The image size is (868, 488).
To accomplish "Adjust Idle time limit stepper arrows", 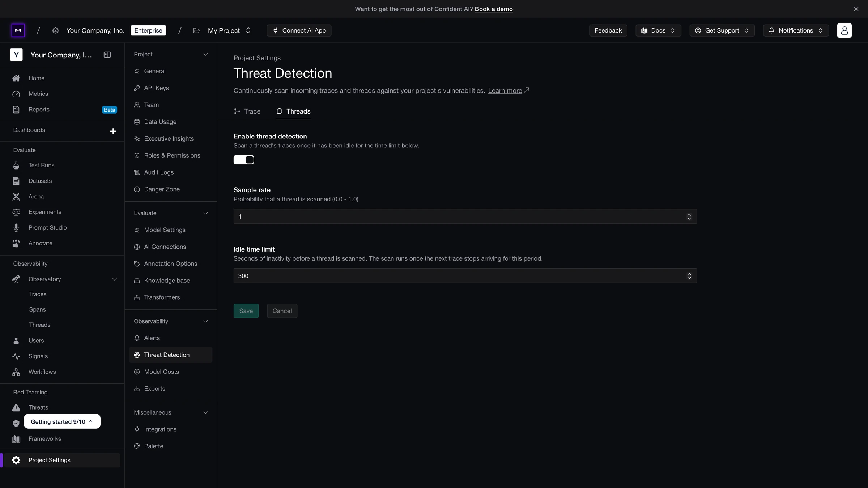I will pyautogui.click(x=689, y=276).
